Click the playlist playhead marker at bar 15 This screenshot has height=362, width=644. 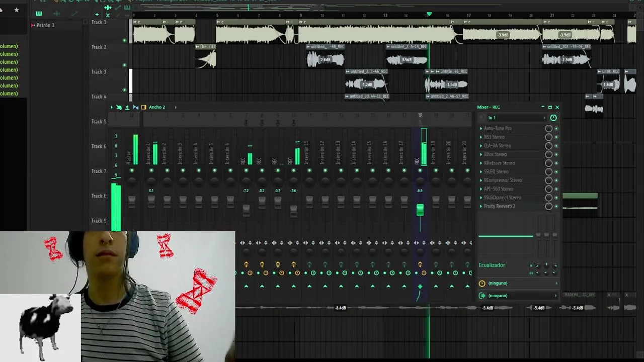[x=429, y=14]
